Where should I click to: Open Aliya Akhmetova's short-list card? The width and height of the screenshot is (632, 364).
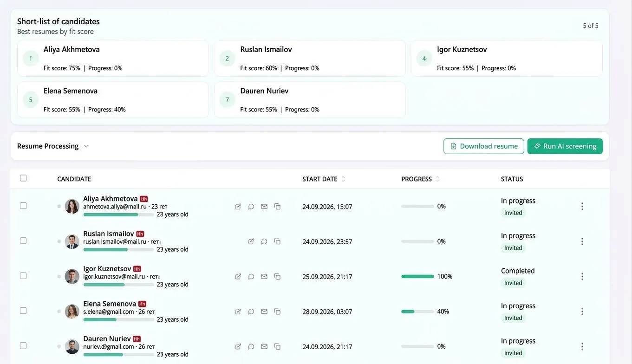click(113, 58)
